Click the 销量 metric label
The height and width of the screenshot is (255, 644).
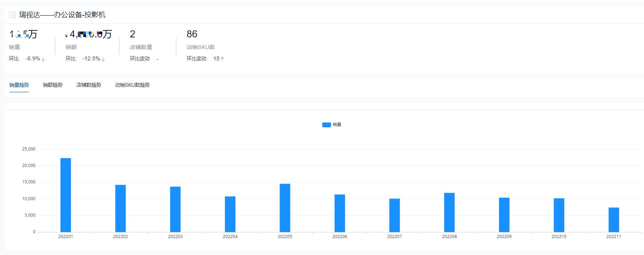point(15,47)
